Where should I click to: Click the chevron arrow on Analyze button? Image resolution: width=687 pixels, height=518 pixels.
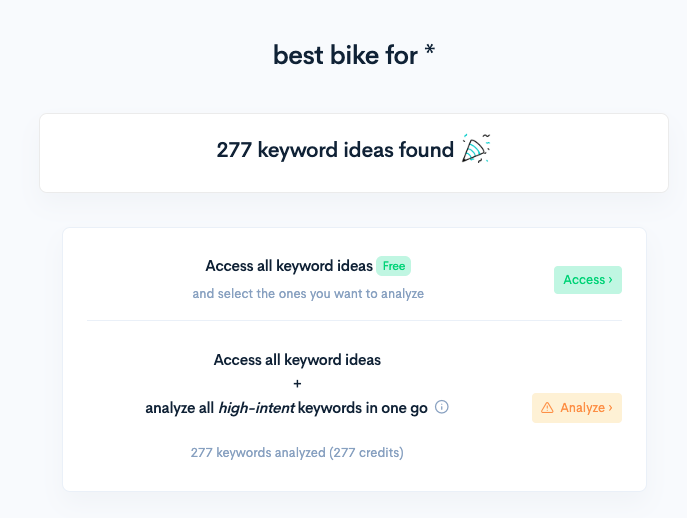[x=610, y=408]
